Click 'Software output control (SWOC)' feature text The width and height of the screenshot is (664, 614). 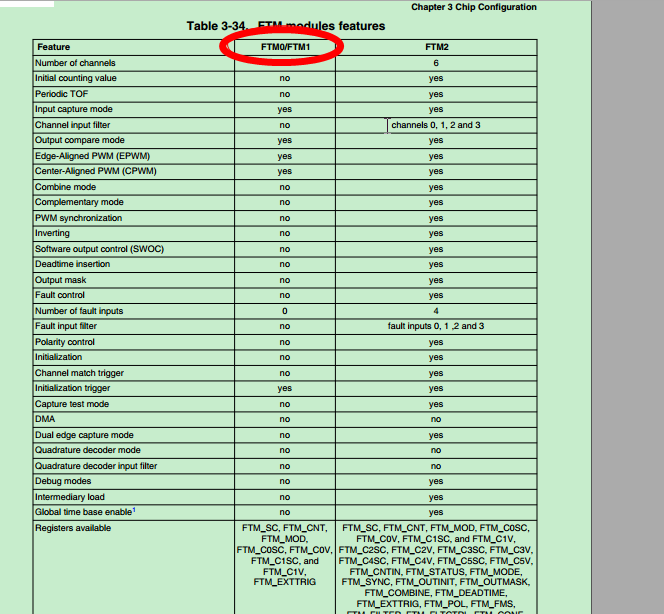(99, 249)
